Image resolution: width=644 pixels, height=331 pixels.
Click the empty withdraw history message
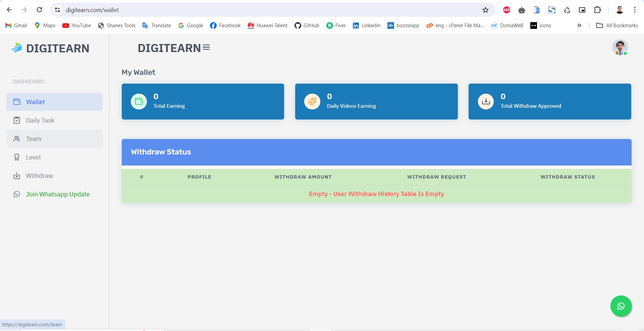376,194
